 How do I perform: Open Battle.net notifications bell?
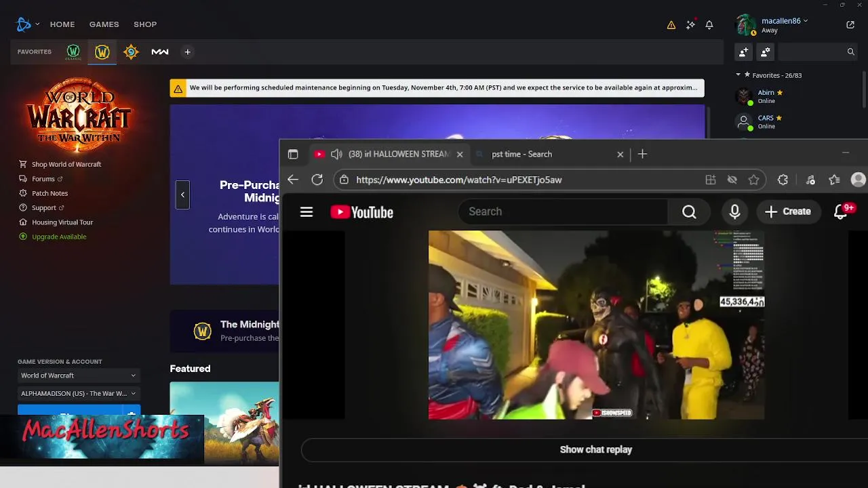pyautogui.click(x=709, y=24)
